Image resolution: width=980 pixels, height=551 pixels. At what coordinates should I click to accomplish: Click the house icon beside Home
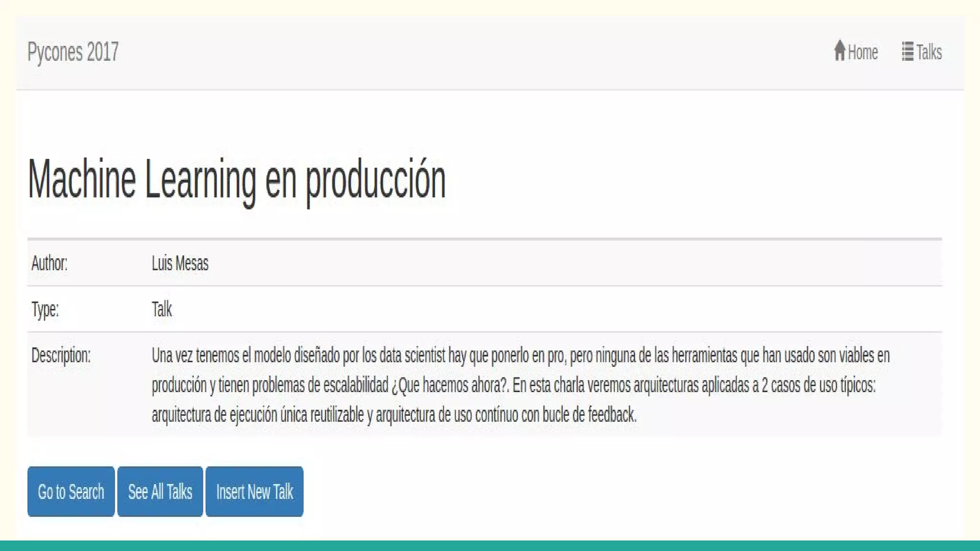(x=839, y=51)
